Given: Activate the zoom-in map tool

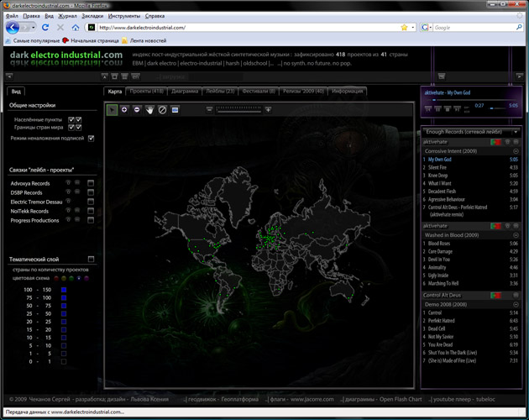Looking at the screenshot, I should [x=124, y=110].
